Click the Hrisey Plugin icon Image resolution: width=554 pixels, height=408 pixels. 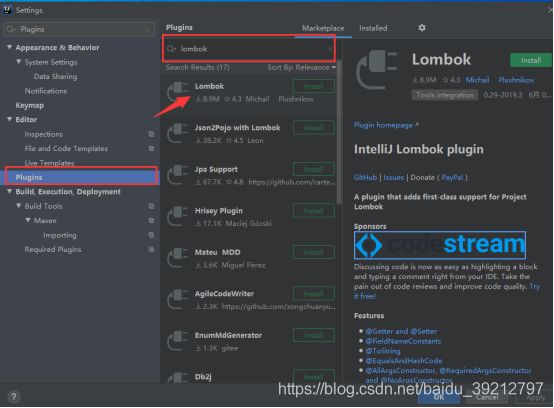pos(178,216)
